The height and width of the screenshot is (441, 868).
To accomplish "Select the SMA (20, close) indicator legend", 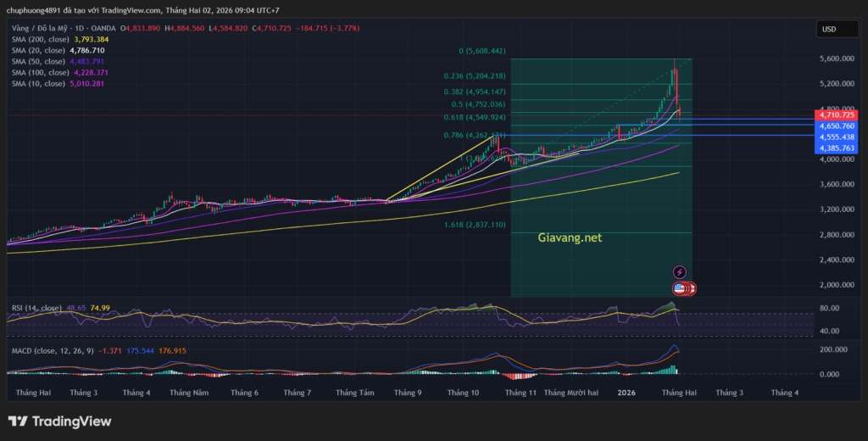I will click(37, 50).
